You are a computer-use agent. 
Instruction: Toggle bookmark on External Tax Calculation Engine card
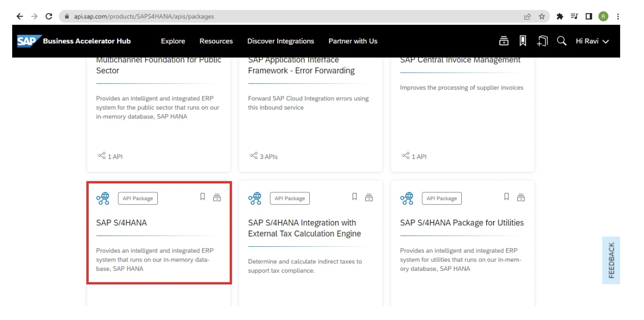355,197
